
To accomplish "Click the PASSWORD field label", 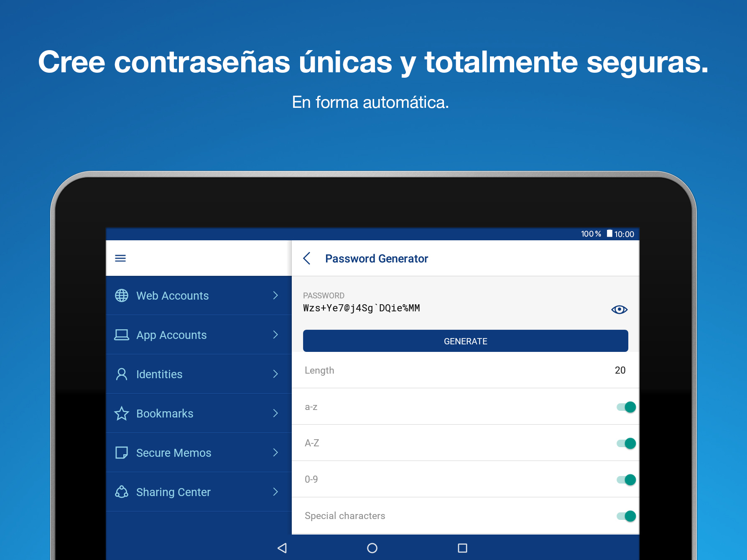I will (x=324, y=295).
